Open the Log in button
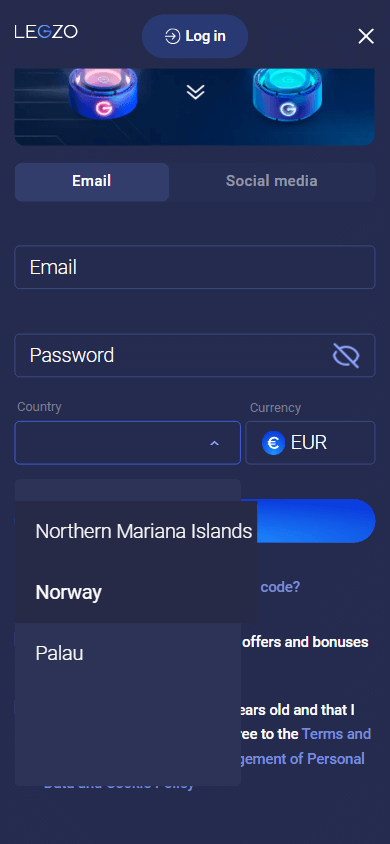This screenshot has width=390, height=844. (x=195, y=36)
